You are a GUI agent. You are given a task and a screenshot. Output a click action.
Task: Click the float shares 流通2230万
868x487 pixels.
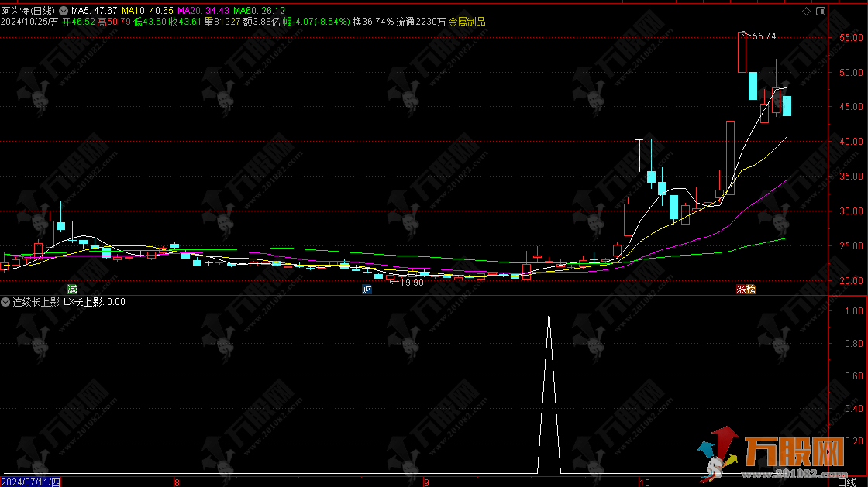pyautogui.click(x=422, y=22)
